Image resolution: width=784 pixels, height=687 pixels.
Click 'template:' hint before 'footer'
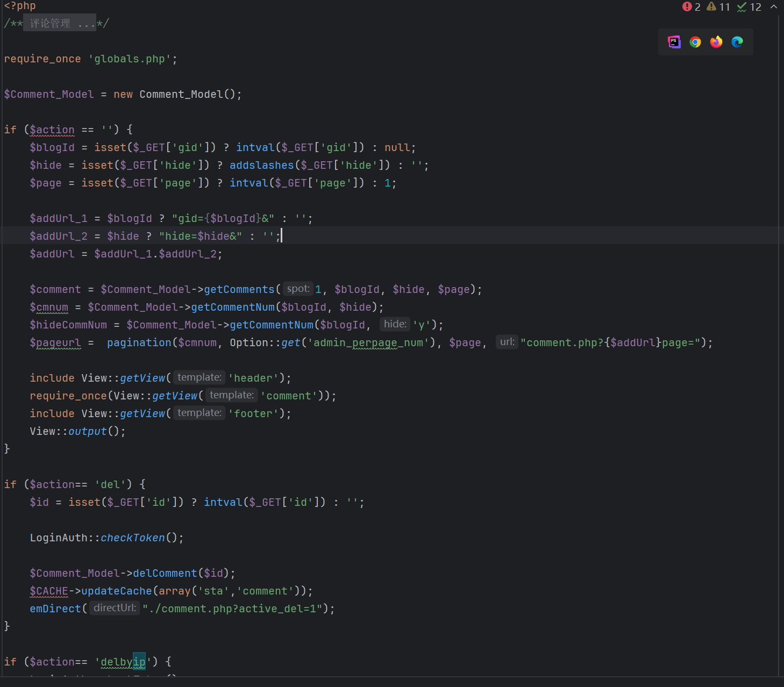click(199, 413)
